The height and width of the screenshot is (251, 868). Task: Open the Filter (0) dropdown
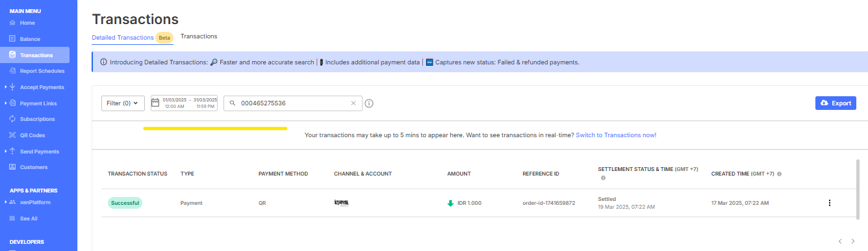coord(123,103)
